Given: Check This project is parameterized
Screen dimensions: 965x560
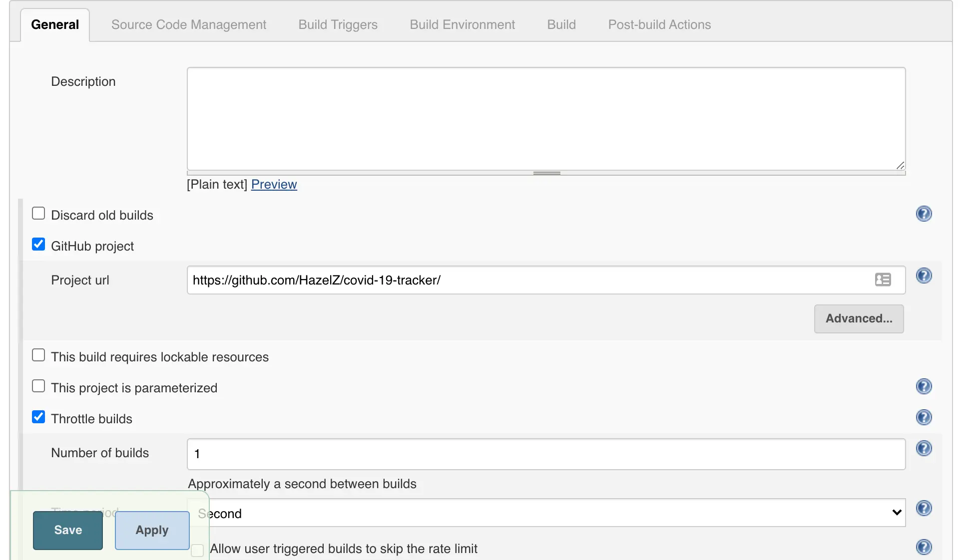Looking at the screenshot, I should click(38, 386).
